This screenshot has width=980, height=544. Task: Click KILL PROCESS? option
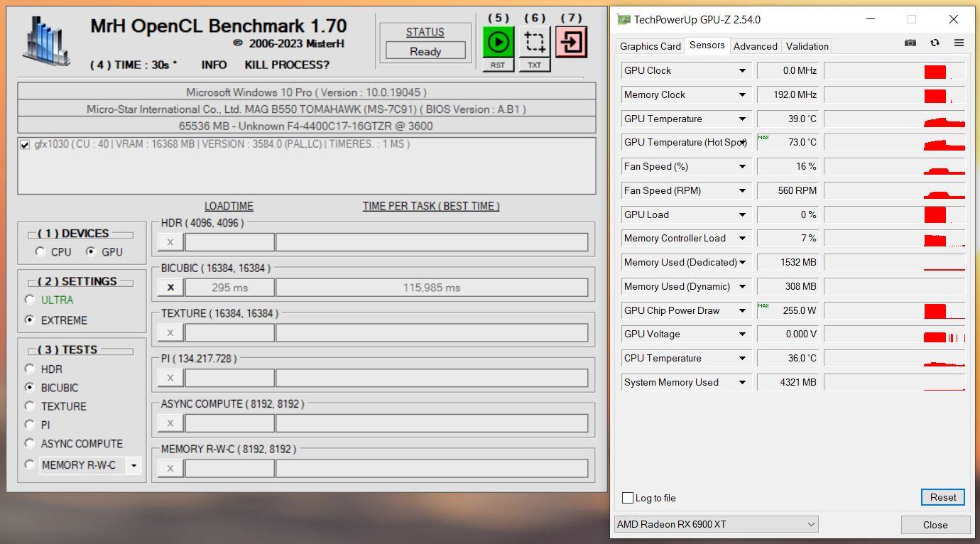pyautogui.click(x=287, y=65)
